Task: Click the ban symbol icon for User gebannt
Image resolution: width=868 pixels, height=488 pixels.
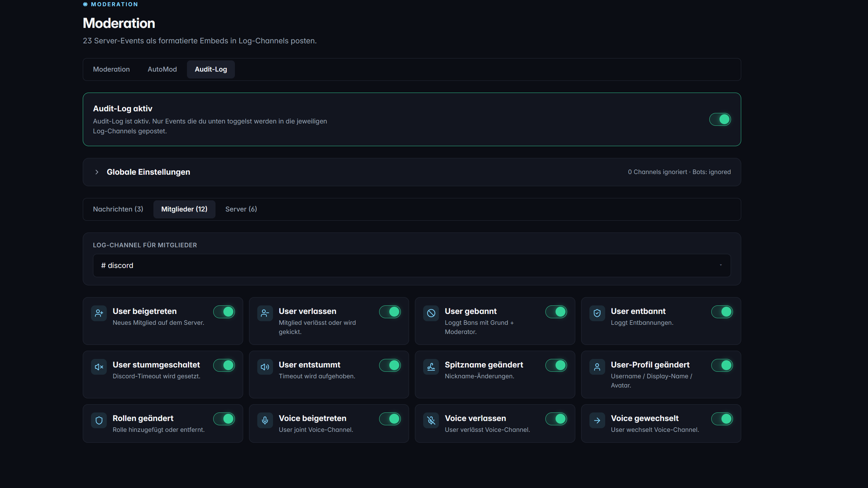Action: point(431,313)
